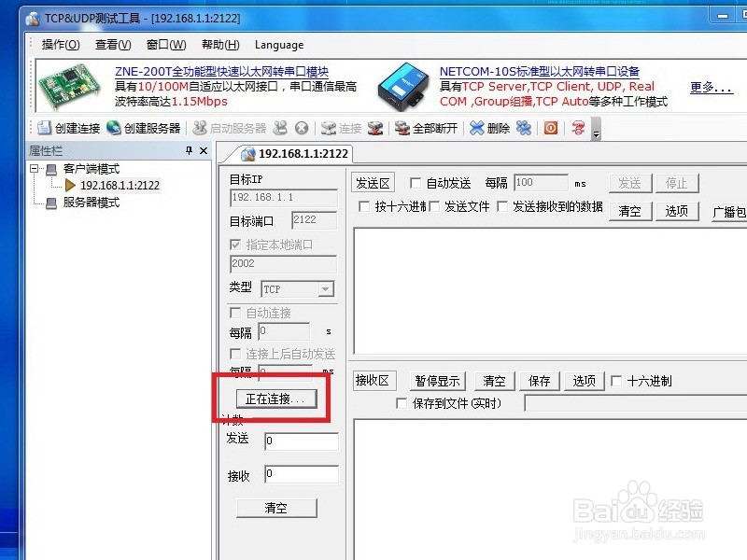747x560 pixels.
Task: Click the delete-all multi-X toolbar icon
Action: point(524,128)
